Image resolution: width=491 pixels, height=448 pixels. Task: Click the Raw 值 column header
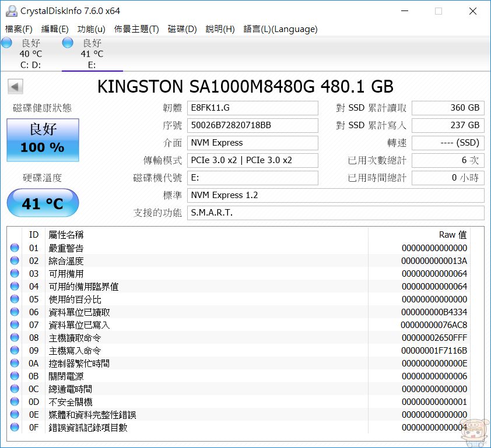tap(453, 235)
